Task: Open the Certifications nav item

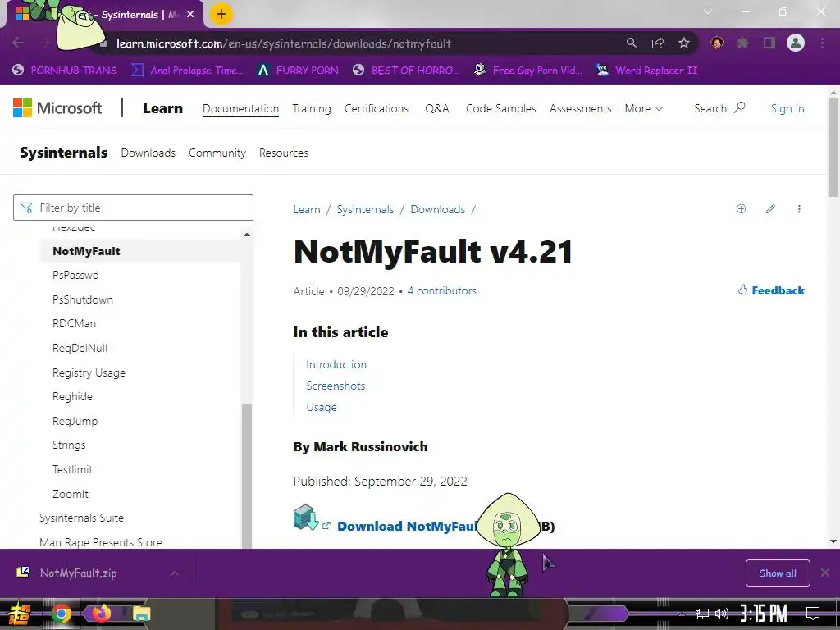Action: point(376,108)
